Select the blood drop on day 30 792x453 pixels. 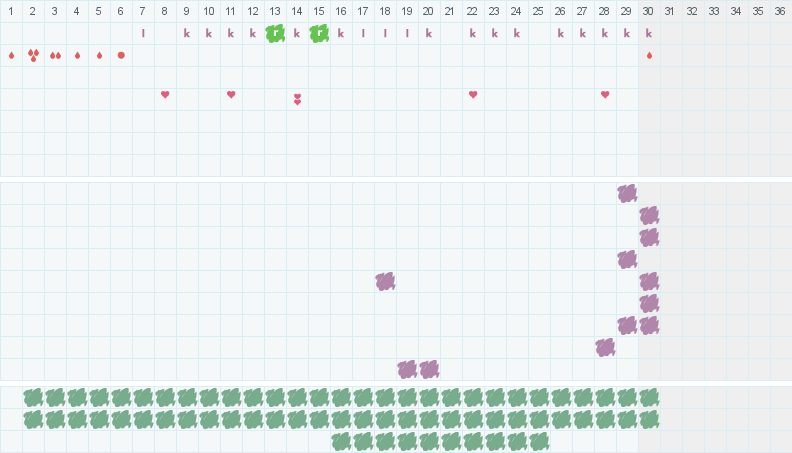tap(649, 55)
